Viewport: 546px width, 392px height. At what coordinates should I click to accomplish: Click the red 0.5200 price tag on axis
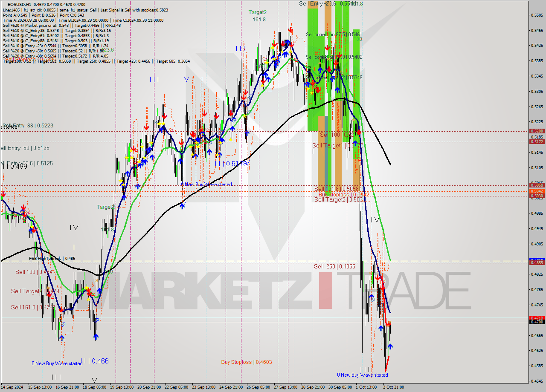click(x=536, y=131)
